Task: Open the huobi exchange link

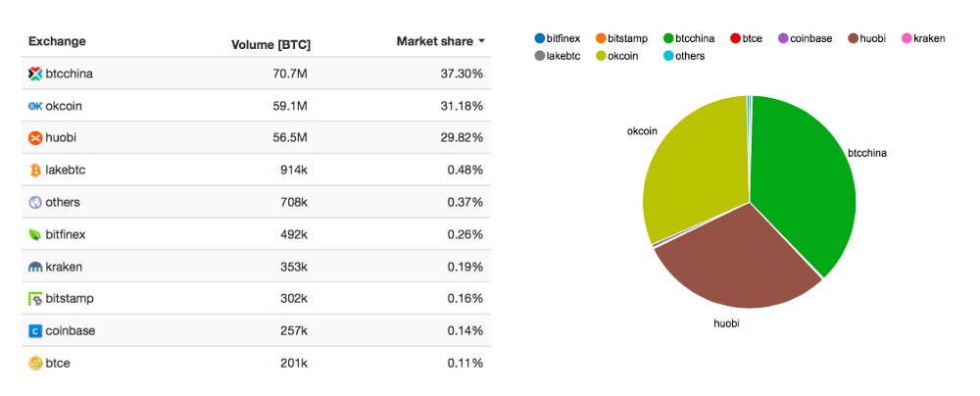Action: pyautogui.click(x=61, y=138)
